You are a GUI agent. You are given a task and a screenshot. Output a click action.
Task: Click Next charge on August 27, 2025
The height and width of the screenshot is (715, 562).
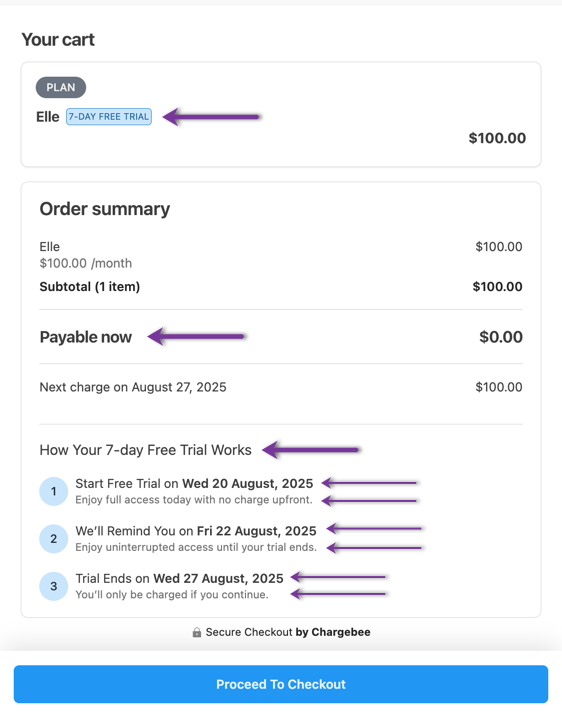coord(133,387)
